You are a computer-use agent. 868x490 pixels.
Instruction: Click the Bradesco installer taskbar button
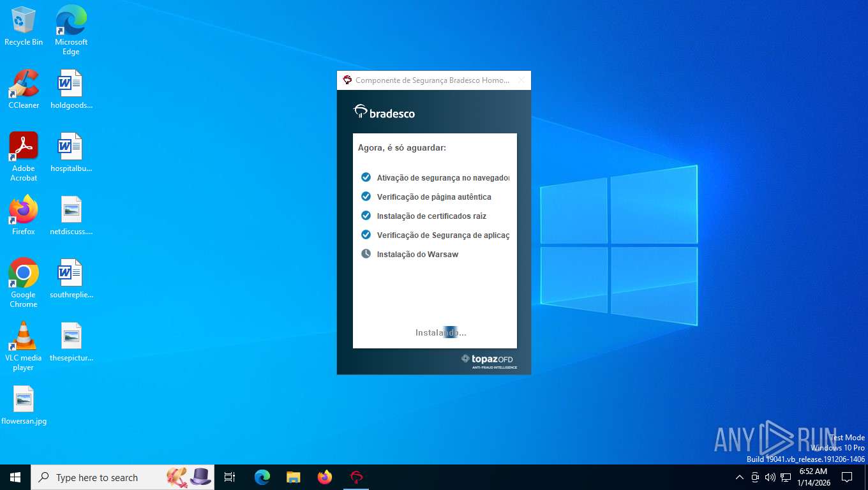(x=356, y=477)
